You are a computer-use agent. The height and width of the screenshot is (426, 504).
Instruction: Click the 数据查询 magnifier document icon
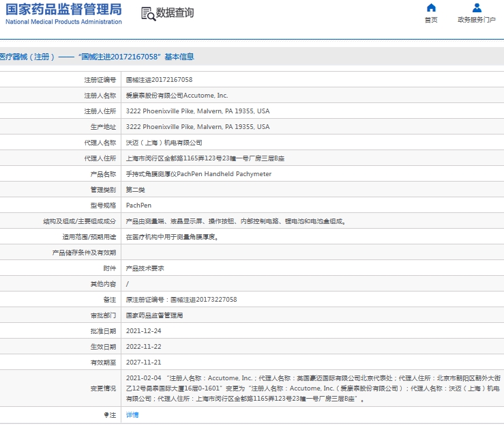click(x=148, y=14)
